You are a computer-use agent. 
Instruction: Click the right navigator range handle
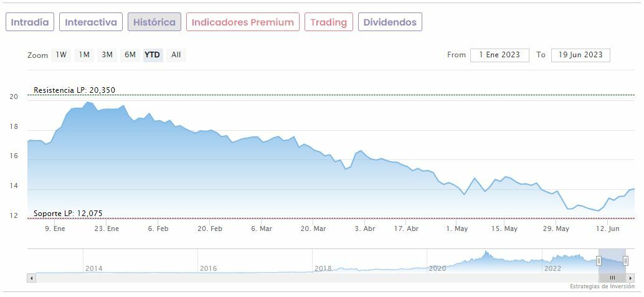coord(625,261)
